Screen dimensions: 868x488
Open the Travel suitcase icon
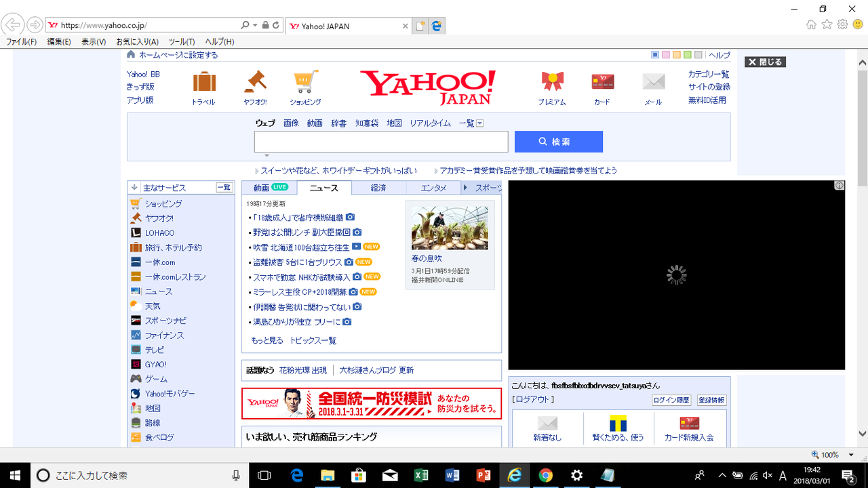[204, 82]
